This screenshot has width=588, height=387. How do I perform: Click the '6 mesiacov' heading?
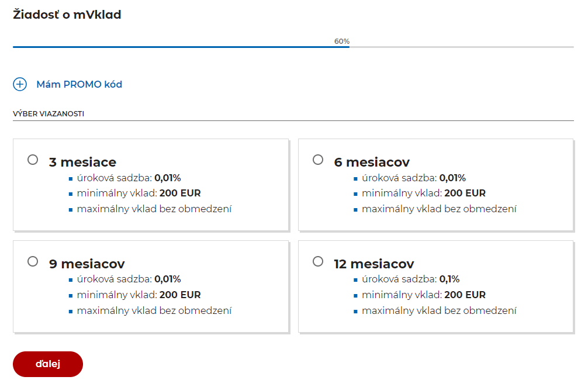pyautogui.click(x=372, y=162)
